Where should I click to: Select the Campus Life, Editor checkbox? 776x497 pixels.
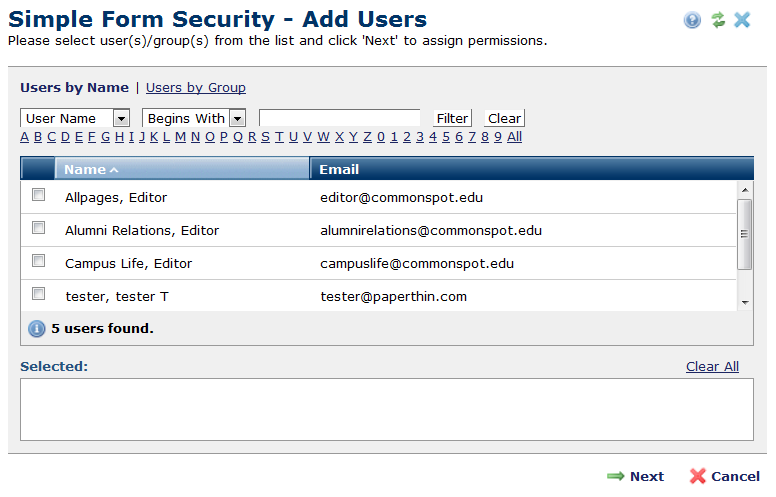39,261
